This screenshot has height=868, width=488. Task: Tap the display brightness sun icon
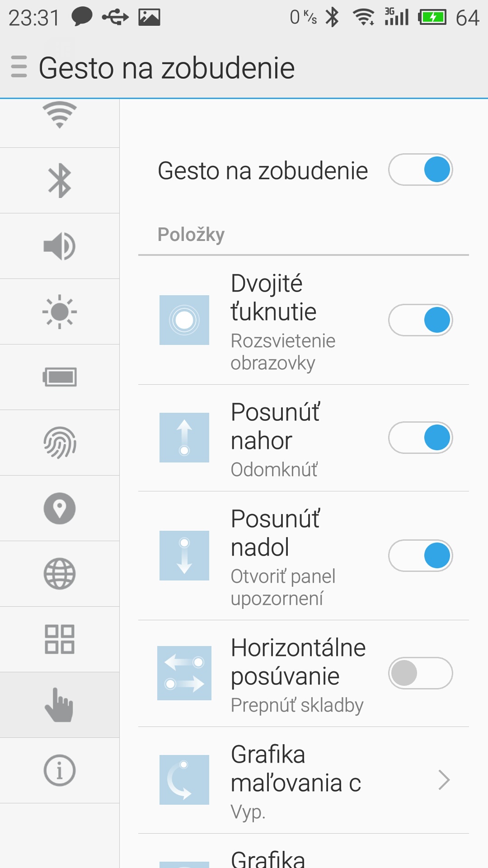click(x=60, y=312)
